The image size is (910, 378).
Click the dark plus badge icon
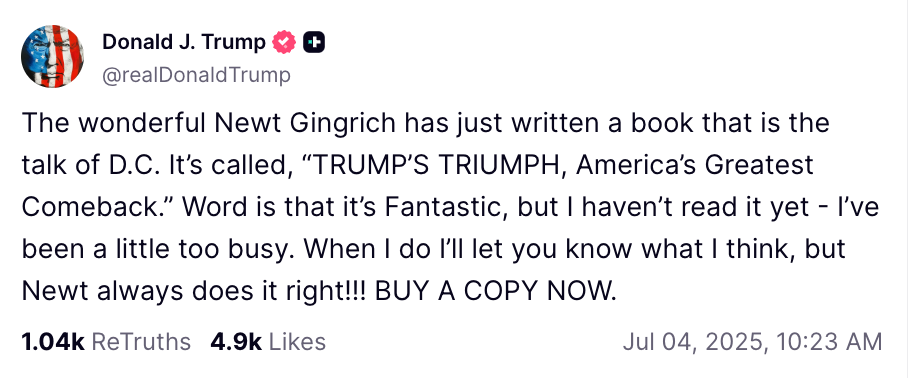click(314, 42)
